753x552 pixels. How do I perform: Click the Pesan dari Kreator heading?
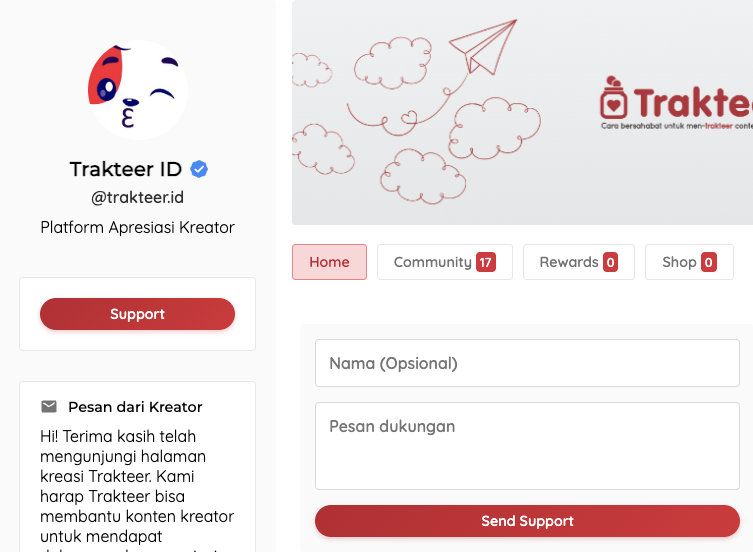pyautogui.click(x=135, y=407)
